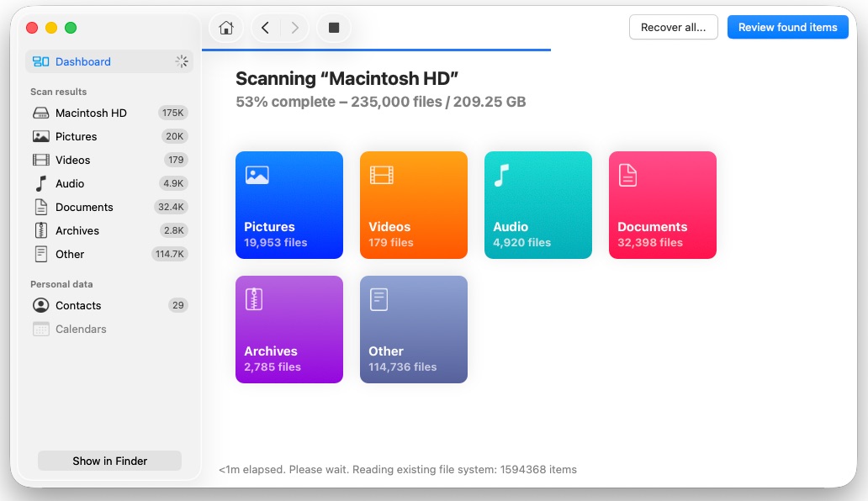
Task: Open the Archives card title
Action: [271, 351]
